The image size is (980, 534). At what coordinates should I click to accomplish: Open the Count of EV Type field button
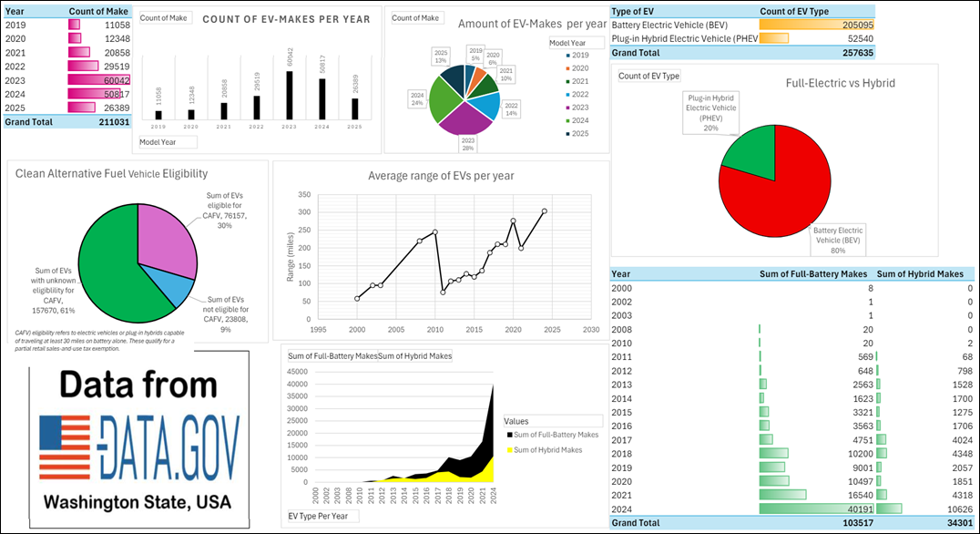(x=648, y=76)
